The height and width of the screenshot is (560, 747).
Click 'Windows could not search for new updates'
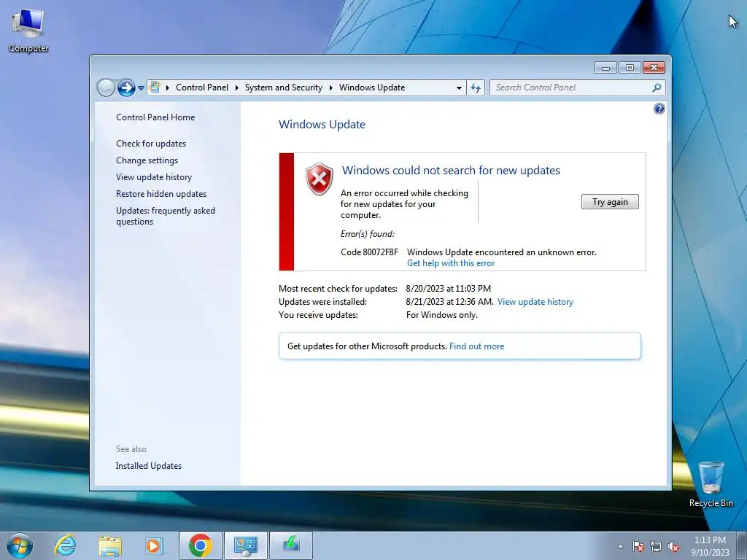(451, 171)
